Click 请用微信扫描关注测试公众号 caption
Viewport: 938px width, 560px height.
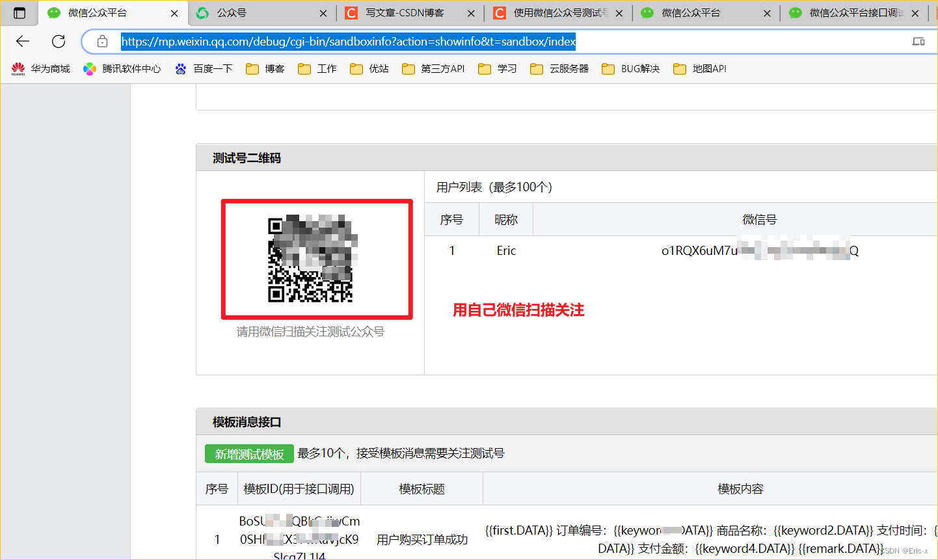(x=310, y=332)
